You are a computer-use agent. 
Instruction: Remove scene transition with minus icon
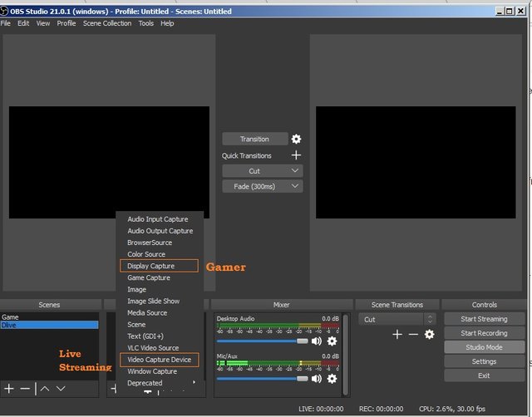413,335
